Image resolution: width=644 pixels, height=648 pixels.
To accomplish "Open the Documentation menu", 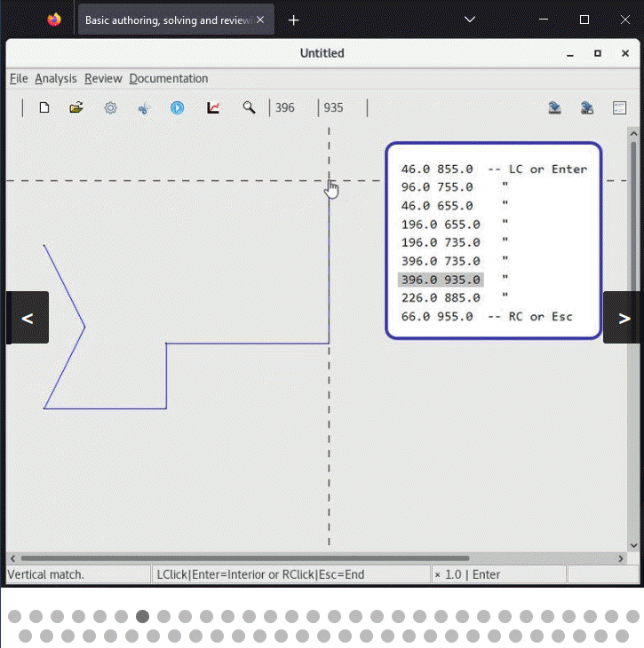I will pyautogui.click(x=169, y=79).
